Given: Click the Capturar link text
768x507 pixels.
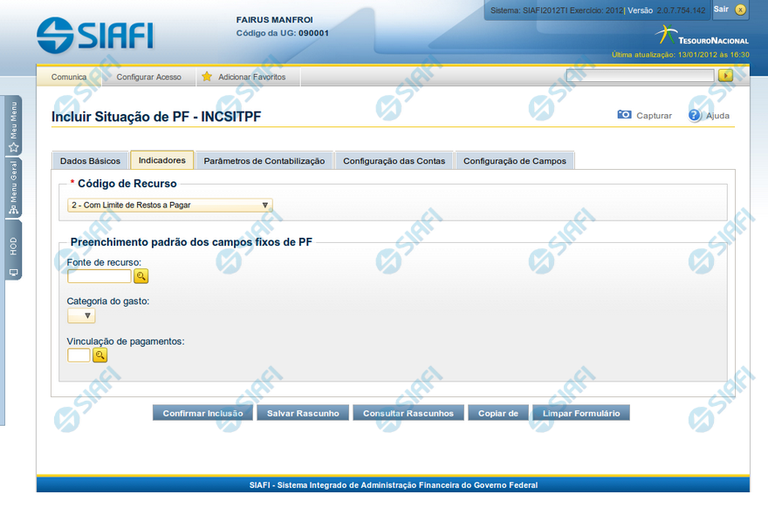Looking at the screenshot, I should [x=654, y=116].
